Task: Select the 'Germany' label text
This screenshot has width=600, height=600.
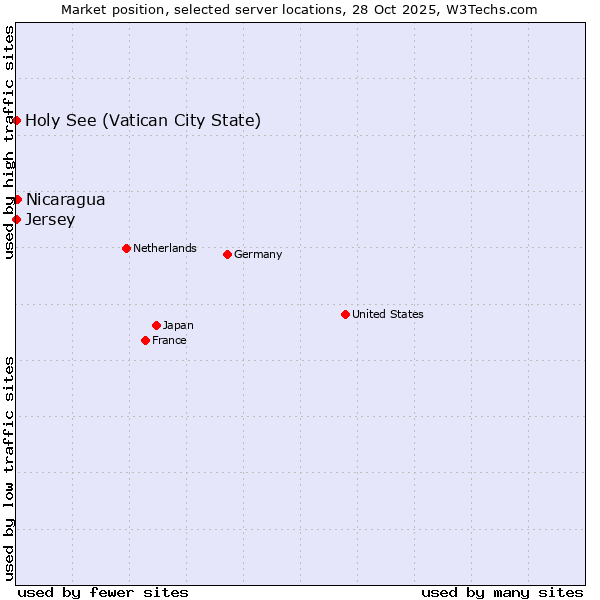Action: [258, 254]
